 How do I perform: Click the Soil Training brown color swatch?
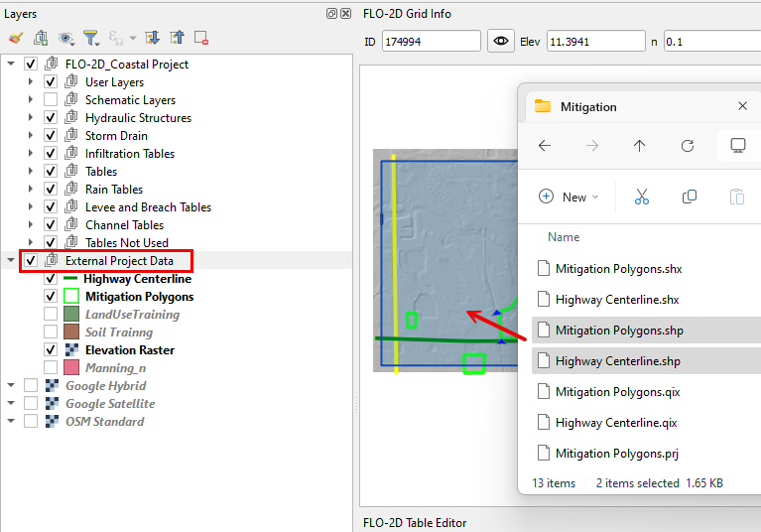click(x=71, y=332)
